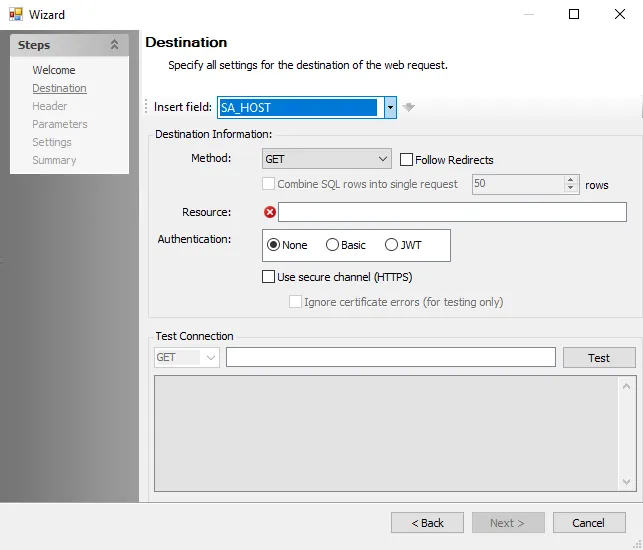Enable Use secure channel (HTTPS)
Image resolution: width=643 pixels, height=550 pixels.
(268, 277)
